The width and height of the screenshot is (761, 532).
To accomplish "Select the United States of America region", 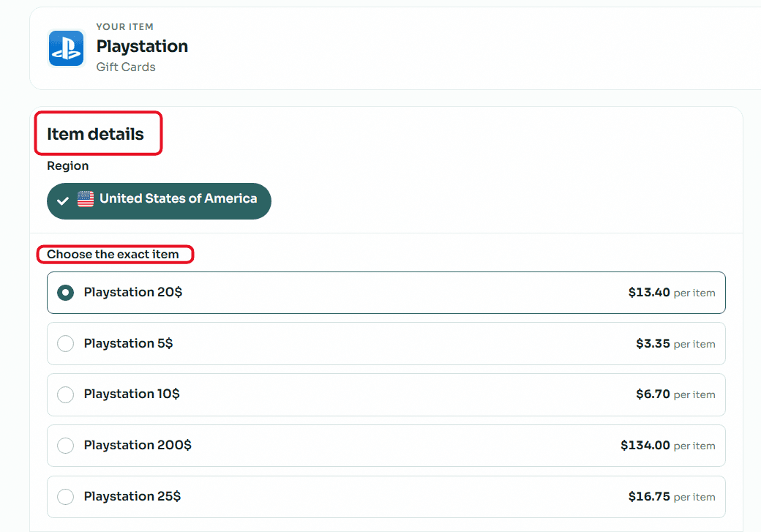I will (x=159, y=201).
